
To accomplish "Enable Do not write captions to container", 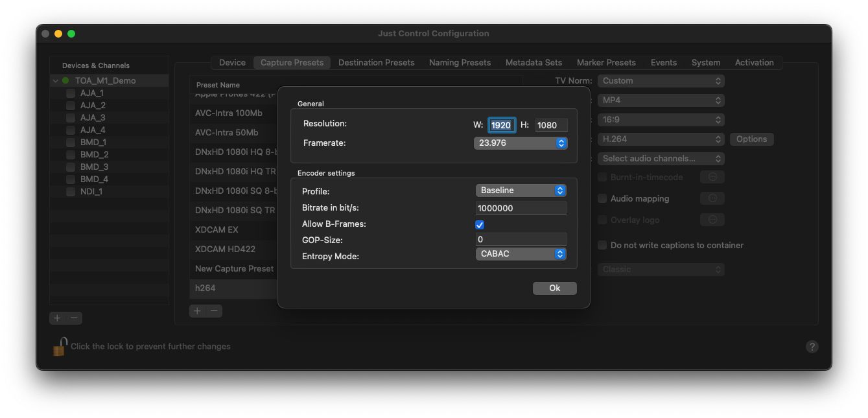I will (602, 245).
